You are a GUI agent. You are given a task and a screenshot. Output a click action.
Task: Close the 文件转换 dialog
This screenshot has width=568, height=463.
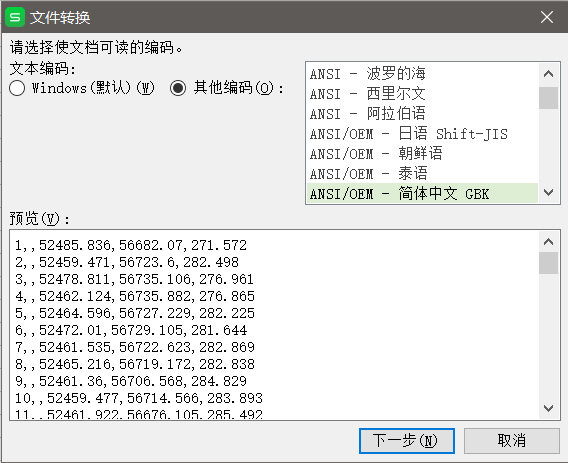point(547,17)
